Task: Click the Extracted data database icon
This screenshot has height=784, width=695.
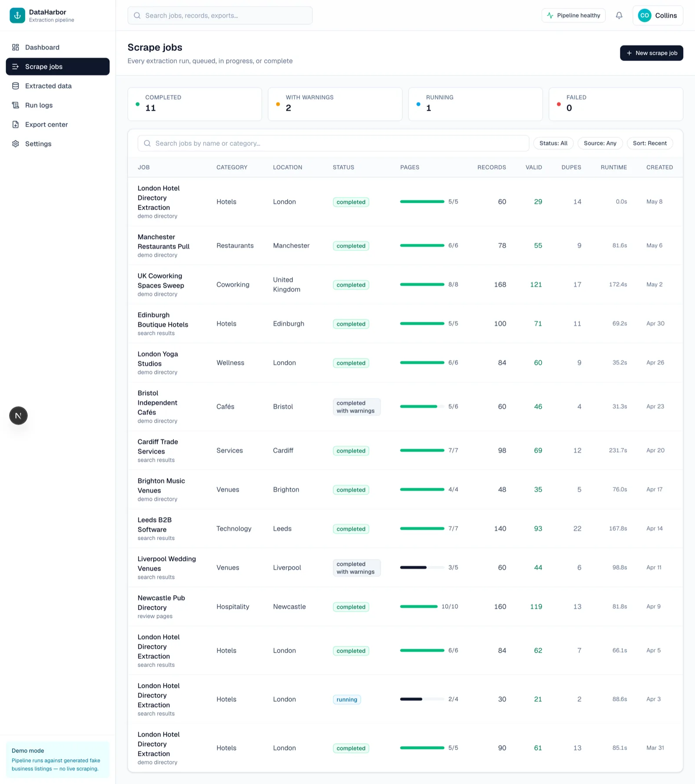Action: click(16, 86)
